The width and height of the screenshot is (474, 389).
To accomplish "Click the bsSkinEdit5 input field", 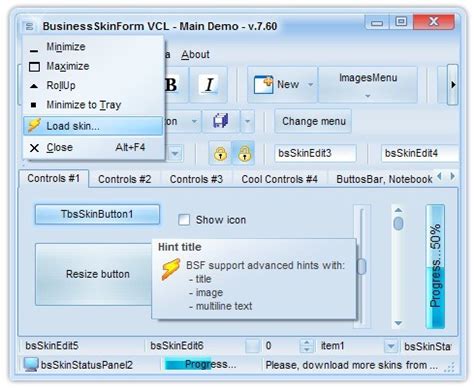I will coord(82,346).
